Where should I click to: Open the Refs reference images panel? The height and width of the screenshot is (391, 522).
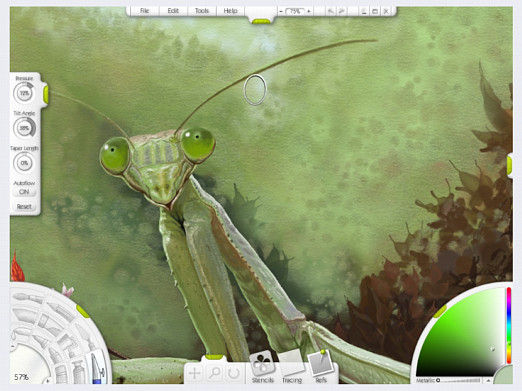(321, 367)
